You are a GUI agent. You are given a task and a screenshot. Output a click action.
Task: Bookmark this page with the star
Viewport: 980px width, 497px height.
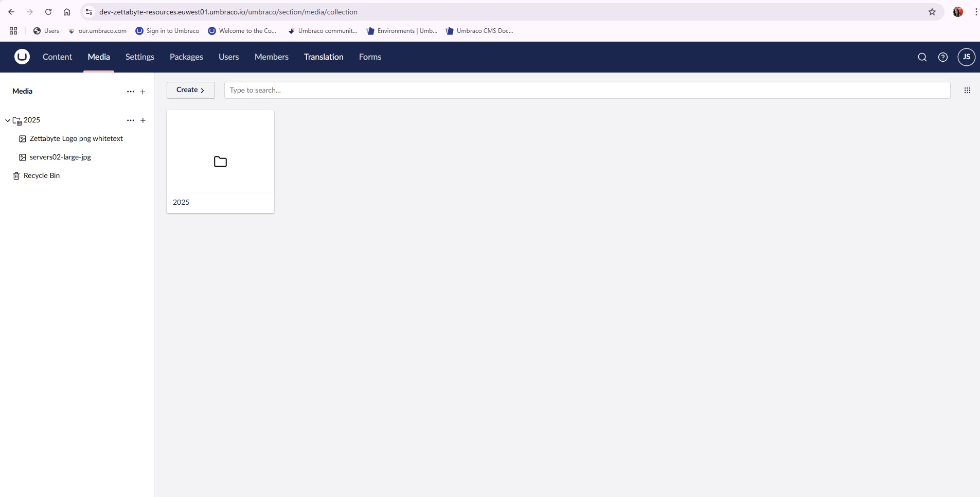coord(932,12)
